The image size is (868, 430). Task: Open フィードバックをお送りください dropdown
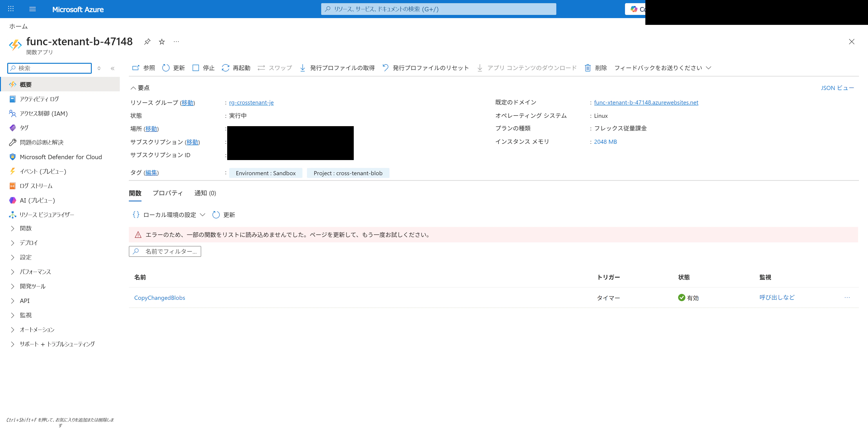(x=663, y=68)
